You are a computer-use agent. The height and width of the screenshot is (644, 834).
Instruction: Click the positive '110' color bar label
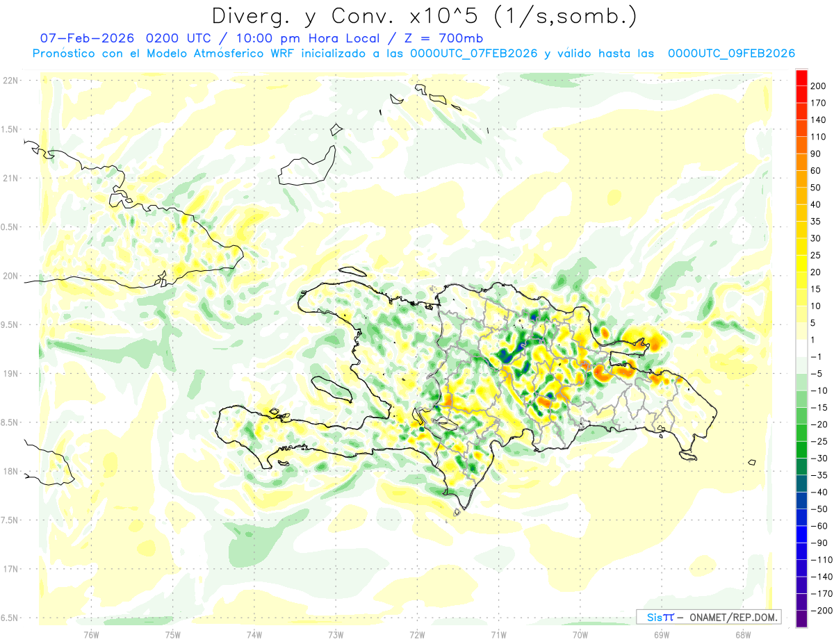(819, 137)
